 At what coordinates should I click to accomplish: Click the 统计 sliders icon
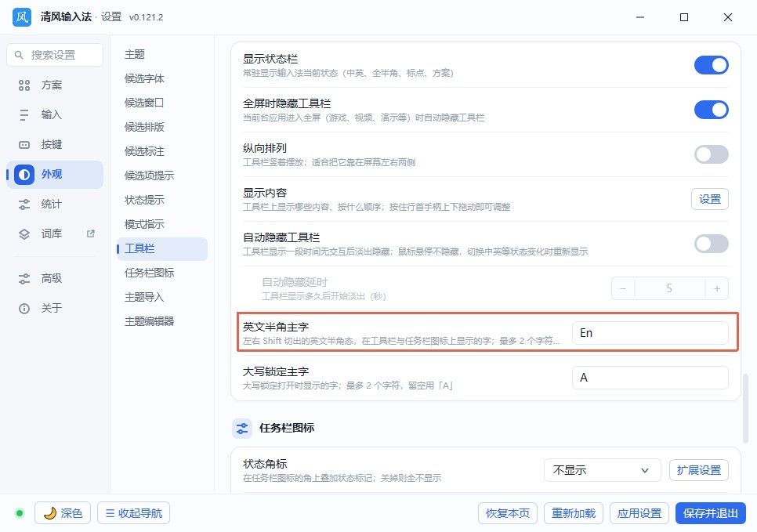24,204
